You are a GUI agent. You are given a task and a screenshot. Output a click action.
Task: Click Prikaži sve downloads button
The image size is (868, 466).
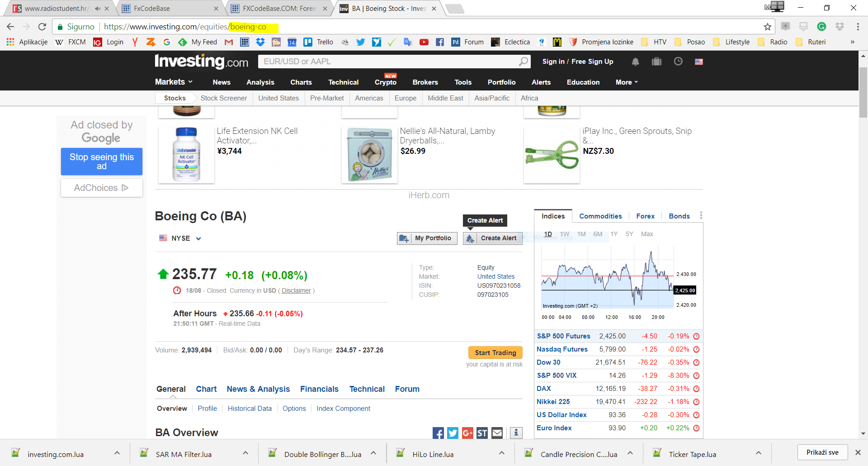[x=822, y=452]
